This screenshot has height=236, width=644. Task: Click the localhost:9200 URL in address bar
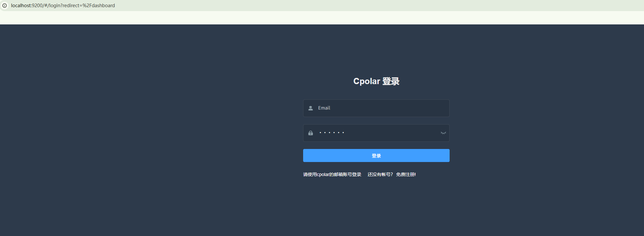pyautogui.click(x=63, y=6)
